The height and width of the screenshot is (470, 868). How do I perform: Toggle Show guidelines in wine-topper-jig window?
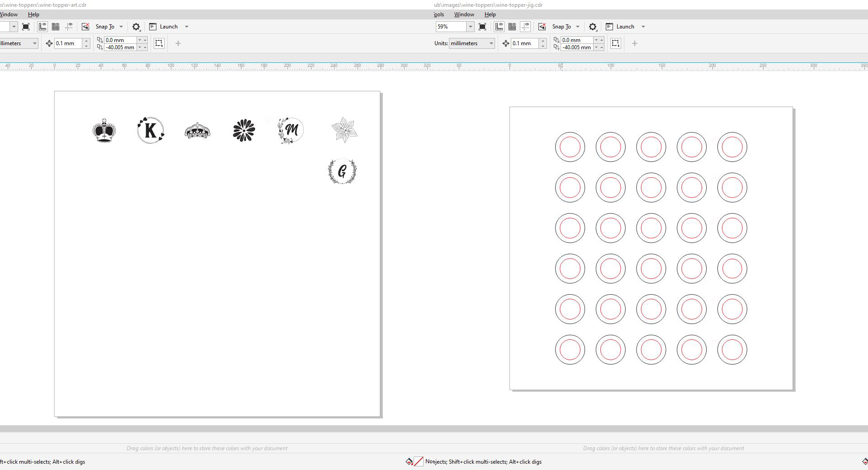pyautogui.click(x=525, y=27)
